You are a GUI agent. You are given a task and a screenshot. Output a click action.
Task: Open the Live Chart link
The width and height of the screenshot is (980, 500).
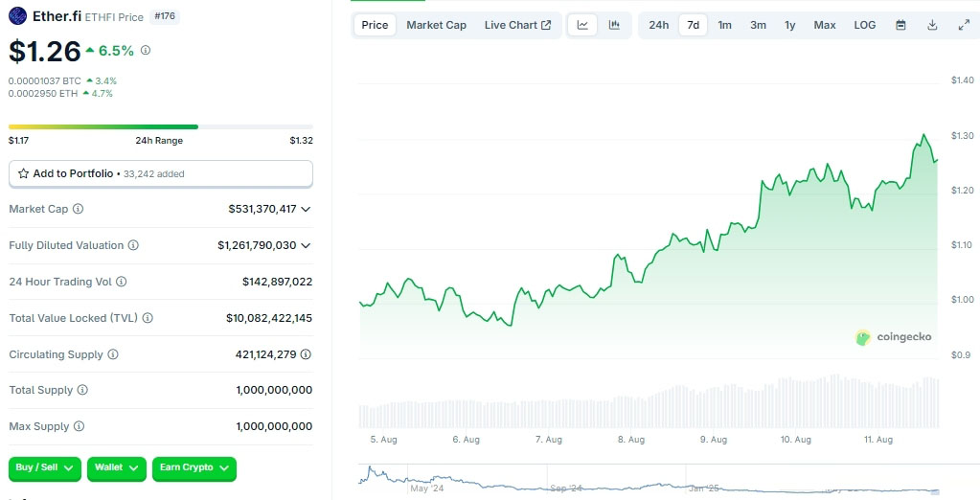[x=517, y=25]
